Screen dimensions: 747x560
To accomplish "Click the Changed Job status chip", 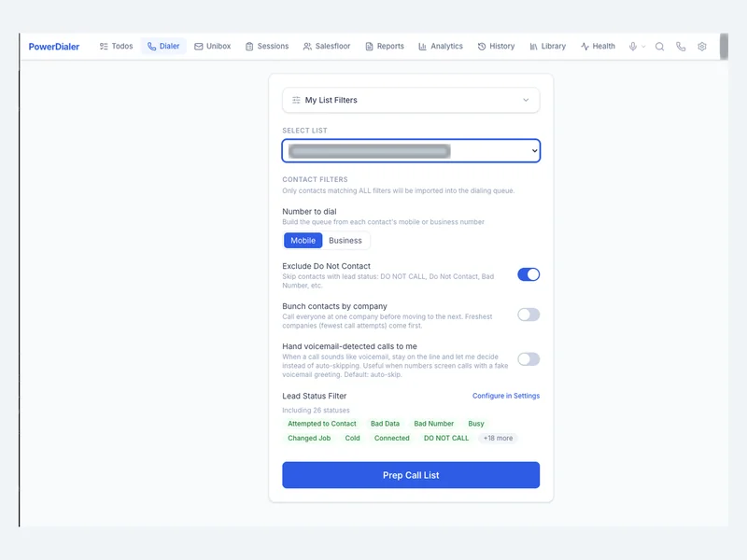I will (x=309, y=438).
